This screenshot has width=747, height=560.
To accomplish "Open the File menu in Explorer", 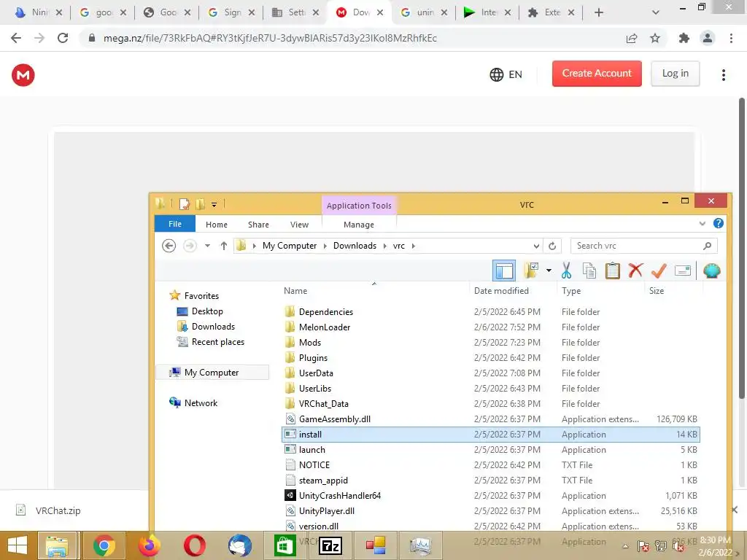I will (175, 224).
